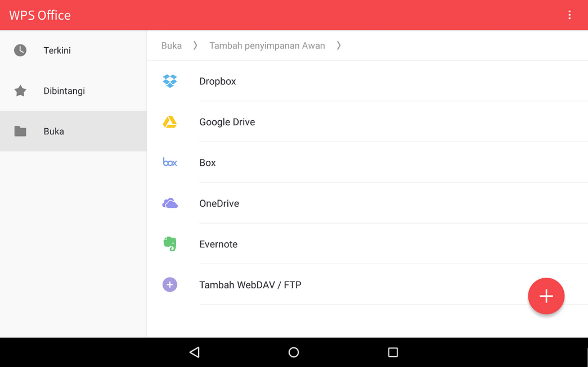Click the purple plus WebDAV icon
This screenshot has height=367, width=588.
169,285
